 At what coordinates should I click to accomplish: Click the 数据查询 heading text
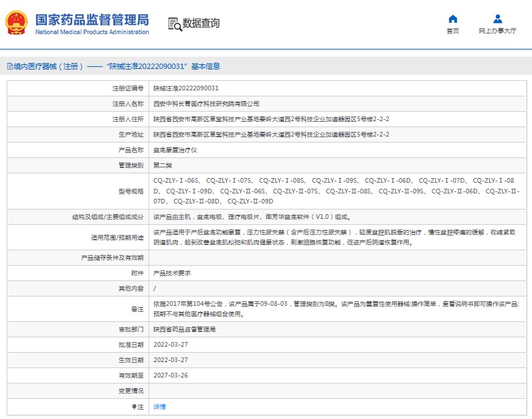coord(201,23)
